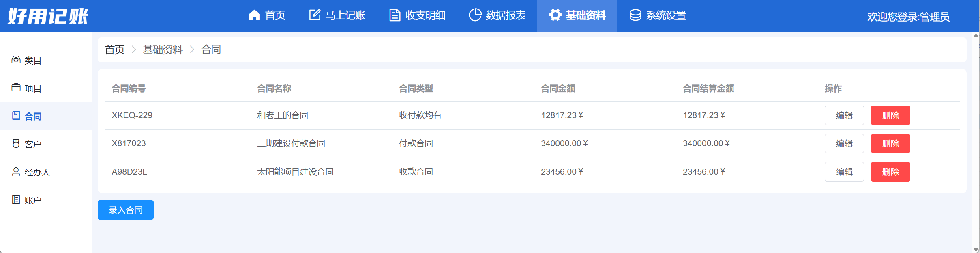This screenshot has height=253, width=980.
Task: Click the document icon for 收支明细
Action: (395, 15)
